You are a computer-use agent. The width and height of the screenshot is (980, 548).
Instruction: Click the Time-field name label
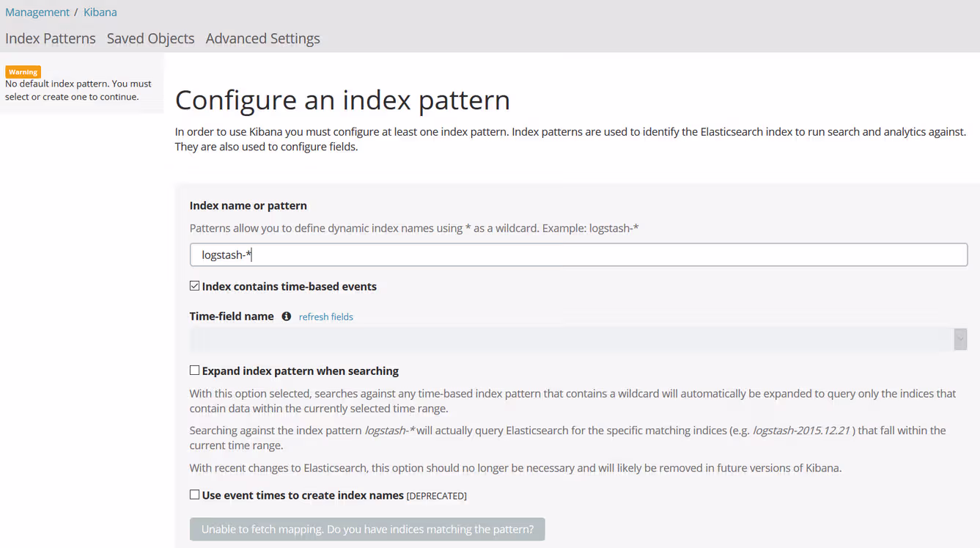[x=232, y=316]
